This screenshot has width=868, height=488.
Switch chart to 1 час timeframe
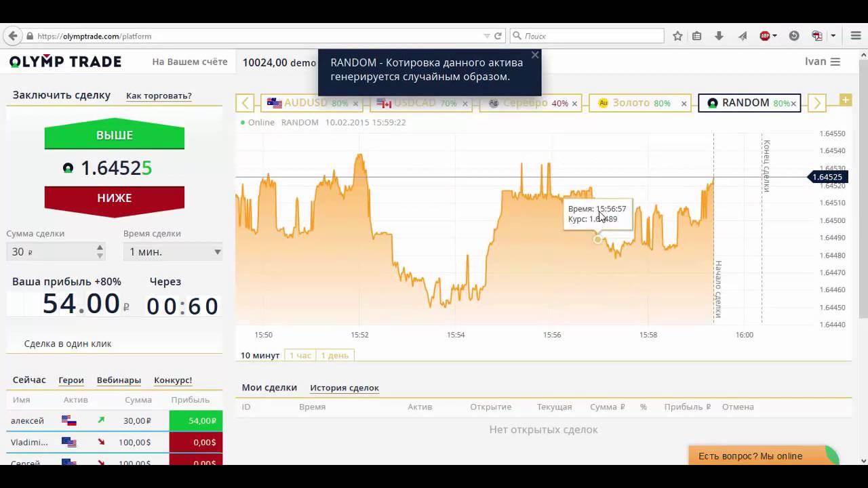click(300, 355)
